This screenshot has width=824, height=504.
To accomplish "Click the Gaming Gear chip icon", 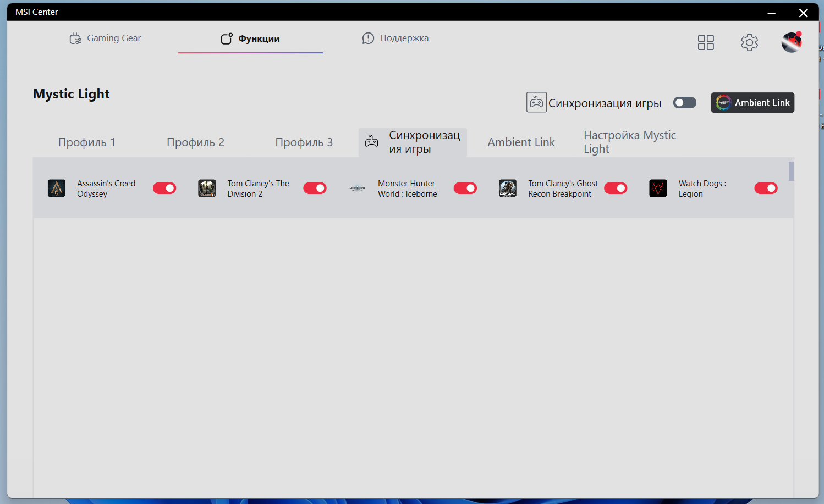I will tap(75, 38).
